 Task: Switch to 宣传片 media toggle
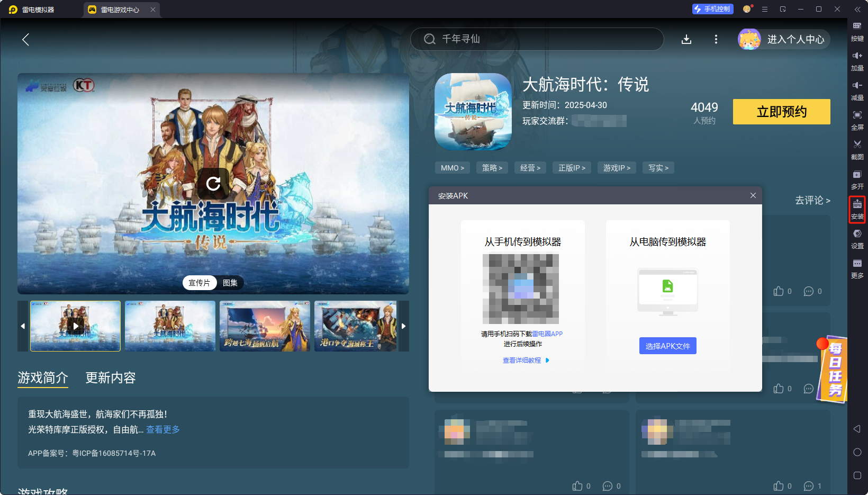point(200,283)
